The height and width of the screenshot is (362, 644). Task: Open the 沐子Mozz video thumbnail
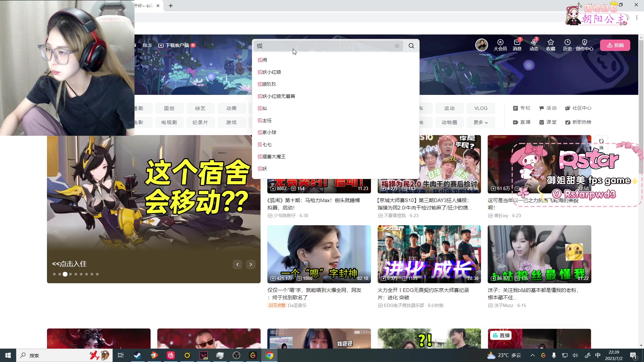pyautogui.click(x=539, y=254)
